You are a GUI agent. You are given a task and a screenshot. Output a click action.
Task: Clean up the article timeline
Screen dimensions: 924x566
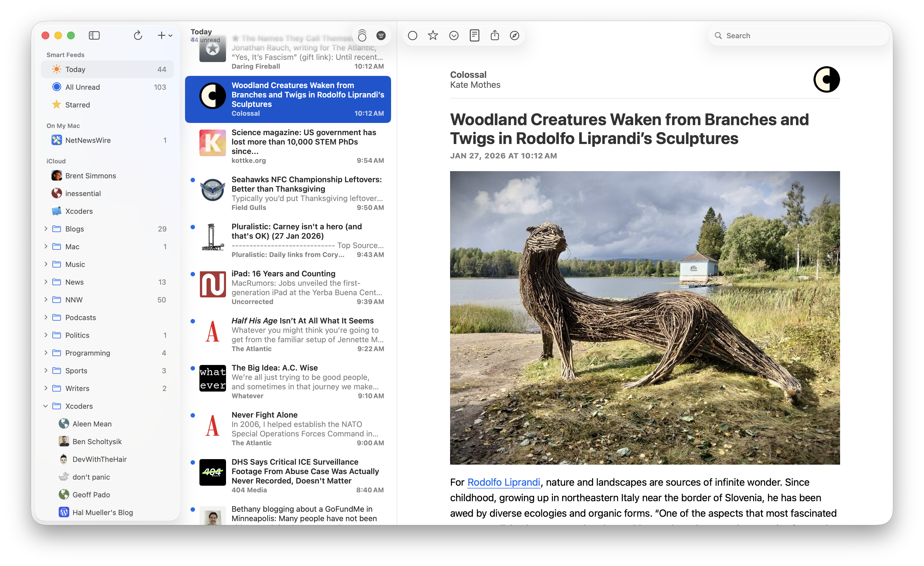[362, 35]
